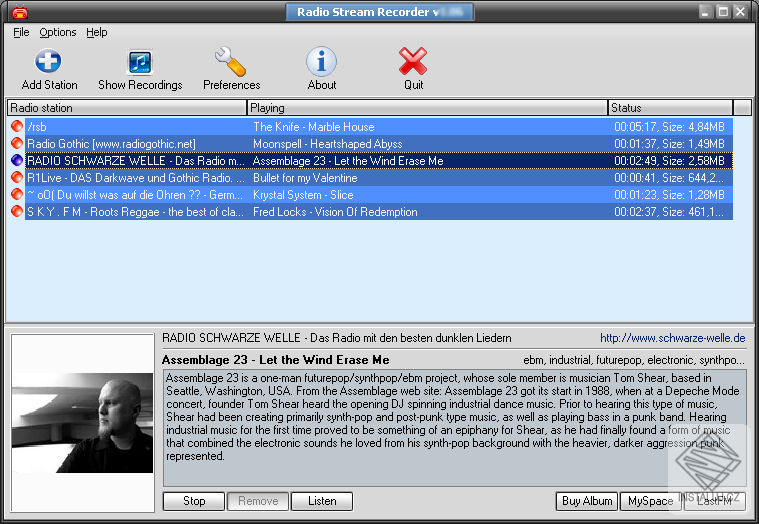Screen dimensions: 759x524
Task: Click the About info icon
Action: (321, 61)
